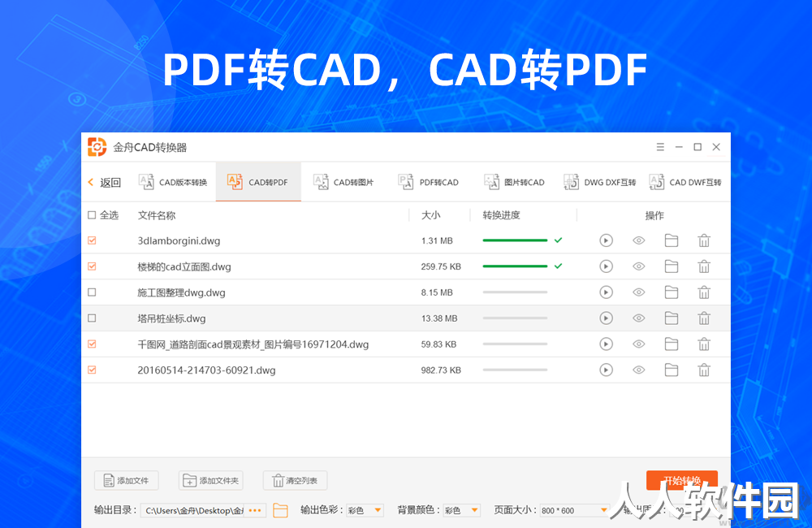Preview 施工图整理dwg.dwg with eye icon
This screenshot has width=812, height=528.
[x=638, y=292]
